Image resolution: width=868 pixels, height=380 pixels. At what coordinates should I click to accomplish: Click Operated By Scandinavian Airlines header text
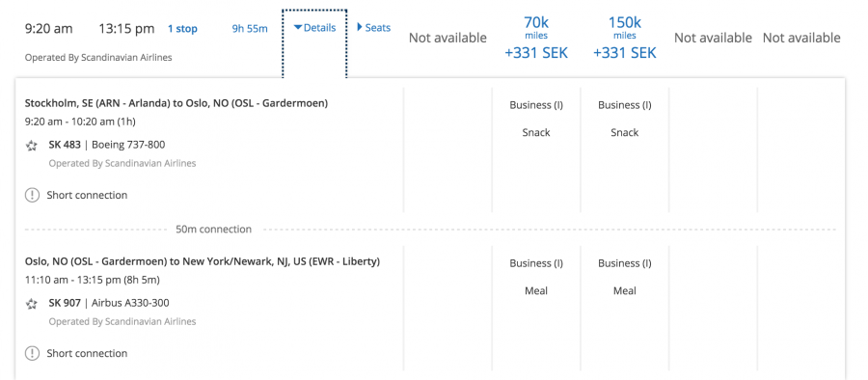[x=98, y=57]
